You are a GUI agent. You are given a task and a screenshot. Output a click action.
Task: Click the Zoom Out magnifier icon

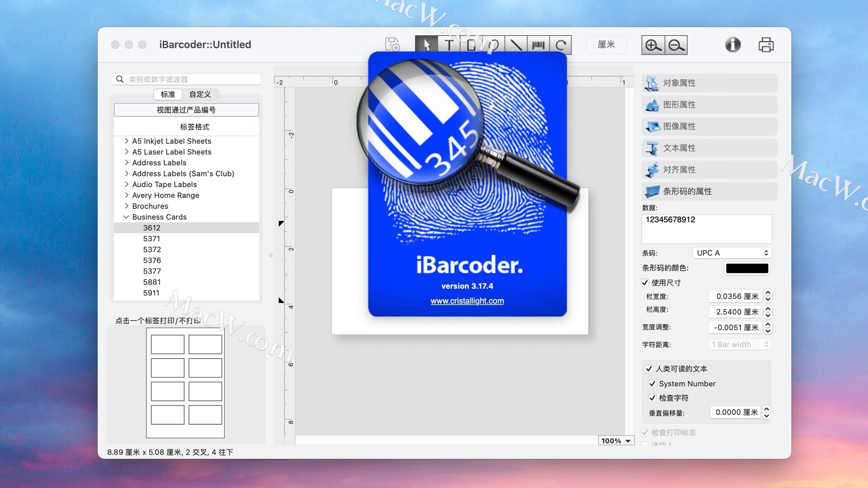pos(676,45)
